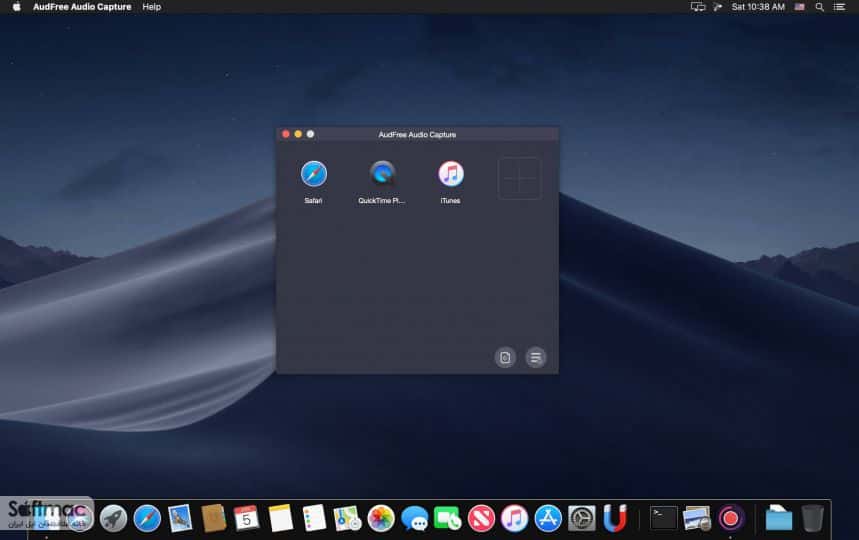The width and height of the screenshot is (859, 540).
Task: Open Safari from the Dock
Action: pos(147,518)
